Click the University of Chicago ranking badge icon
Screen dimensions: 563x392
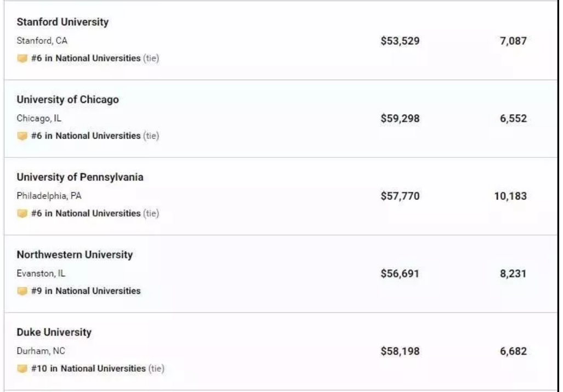coord(22,136)
